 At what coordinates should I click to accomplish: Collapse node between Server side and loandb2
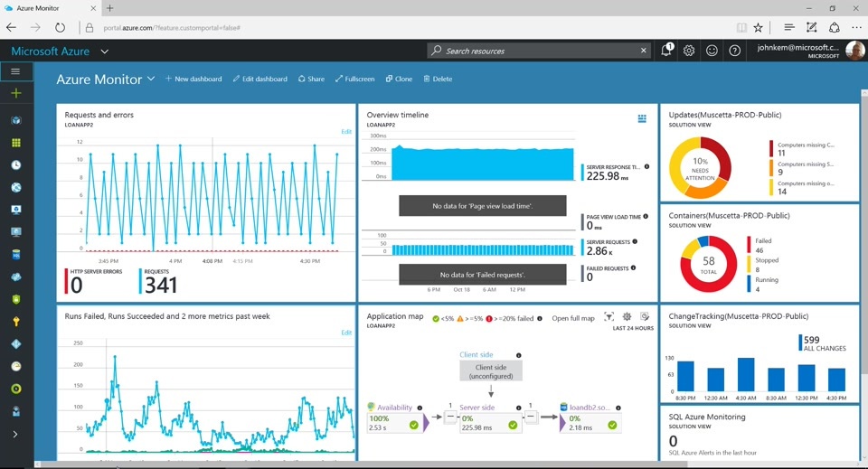(531, 417)
